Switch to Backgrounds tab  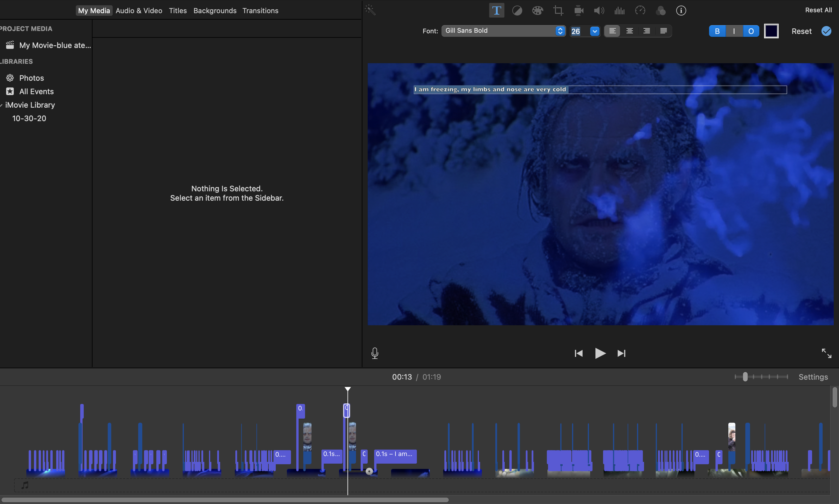pos(215,11)
